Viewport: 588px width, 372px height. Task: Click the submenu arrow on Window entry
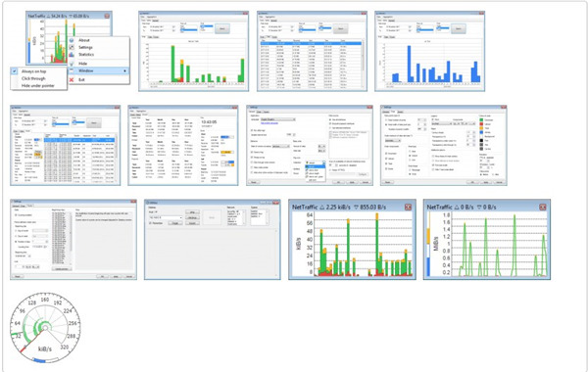click(x=124, y=70)
